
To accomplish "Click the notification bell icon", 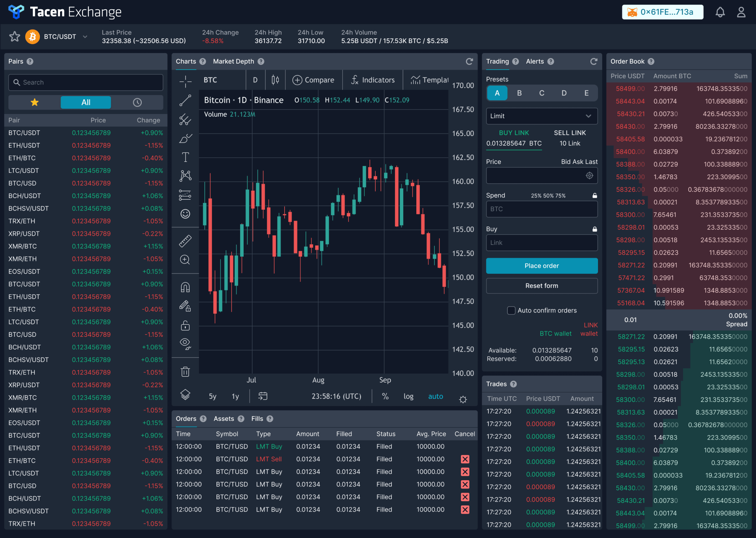I will point(720,12).
